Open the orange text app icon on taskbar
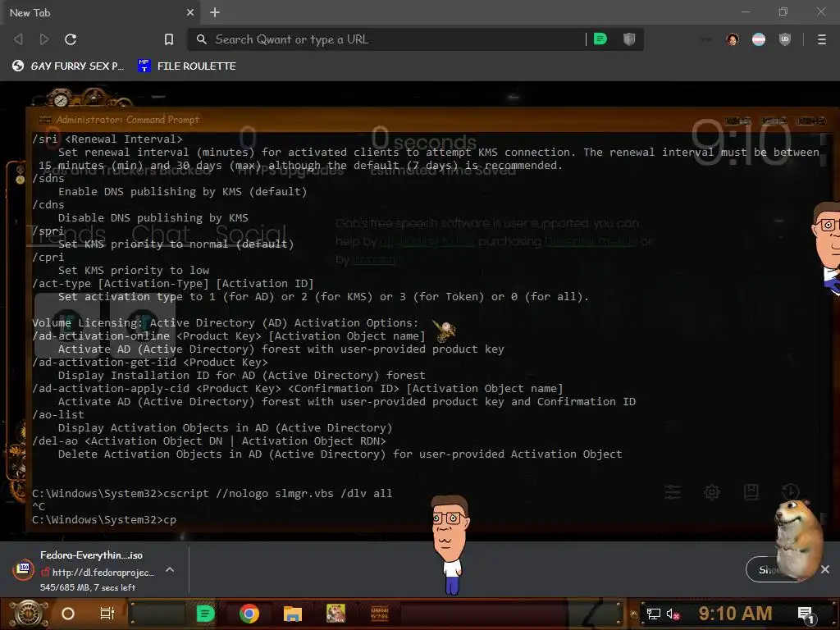This screenshot has height=630, width=840. pos(379,614)
